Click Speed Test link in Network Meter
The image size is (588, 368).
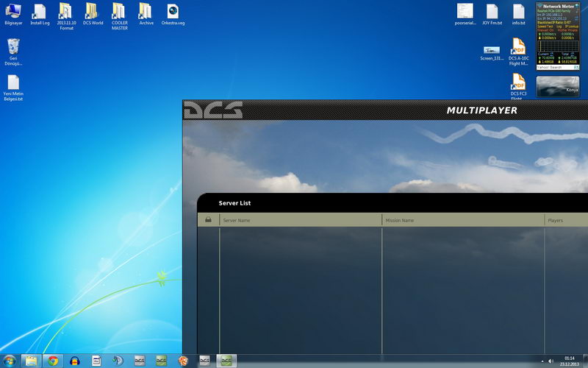point(545,26)
